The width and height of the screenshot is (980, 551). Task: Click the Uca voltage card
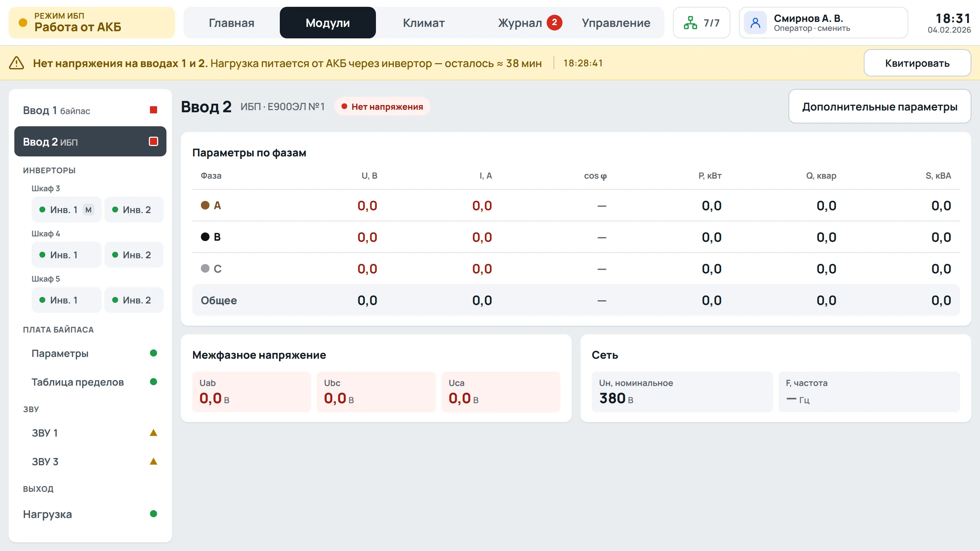pos(501,392)
